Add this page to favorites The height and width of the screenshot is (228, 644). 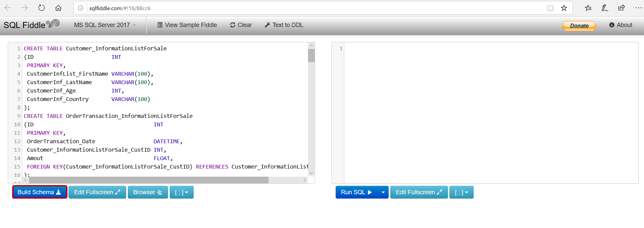(564, 8)
